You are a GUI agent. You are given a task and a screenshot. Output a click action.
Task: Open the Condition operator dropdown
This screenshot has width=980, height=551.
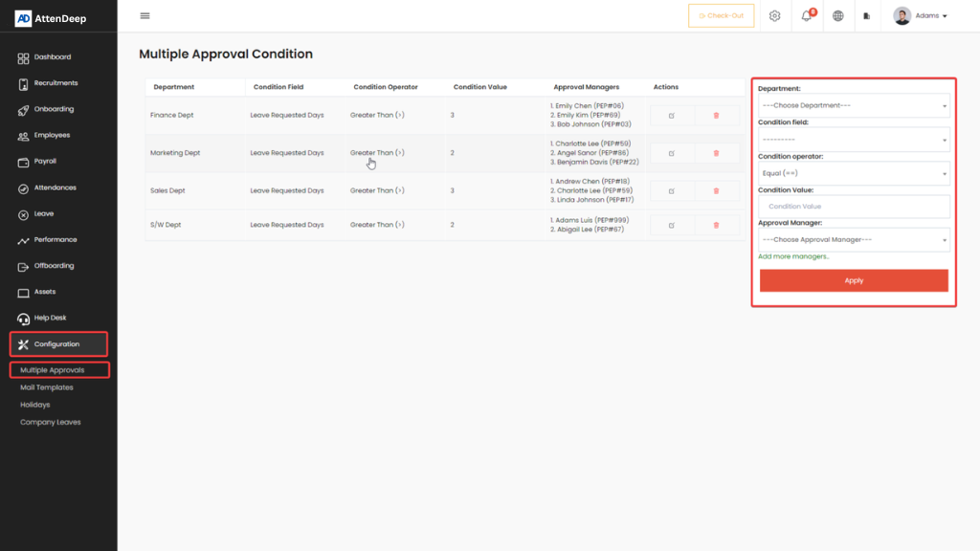pos(853,173)
